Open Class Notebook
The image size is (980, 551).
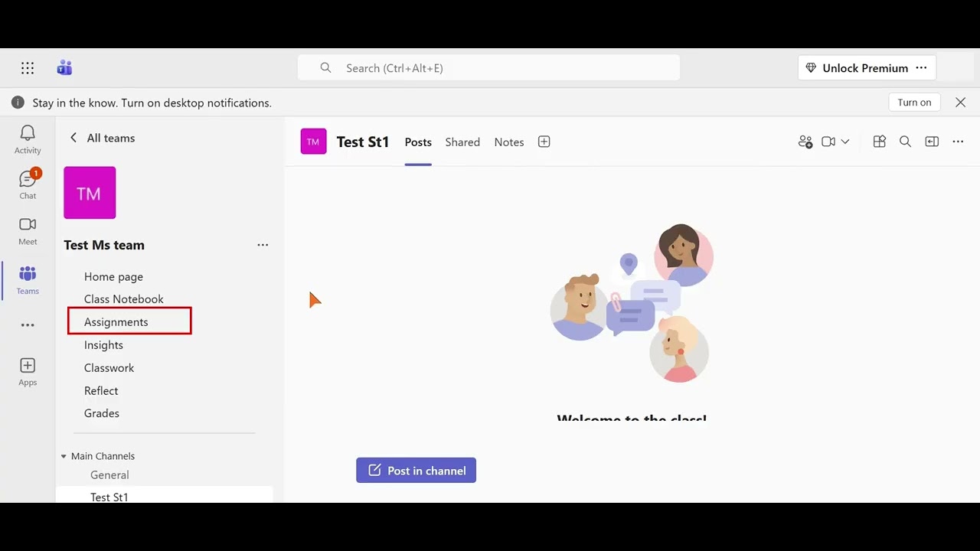(124, 299)
